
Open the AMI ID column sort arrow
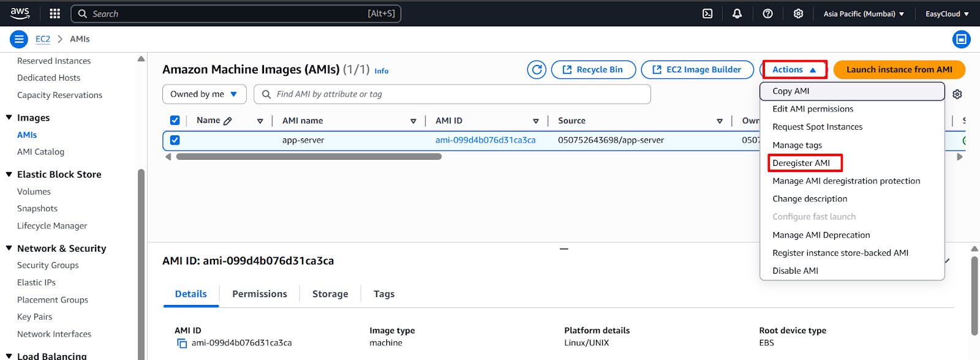click(536, 121)
